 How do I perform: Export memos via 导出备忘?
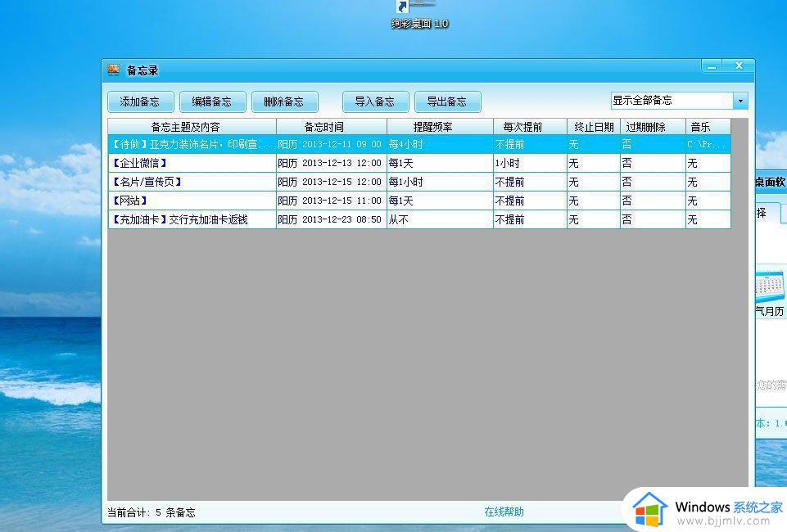pyautogui.click(x=448, y=101)
